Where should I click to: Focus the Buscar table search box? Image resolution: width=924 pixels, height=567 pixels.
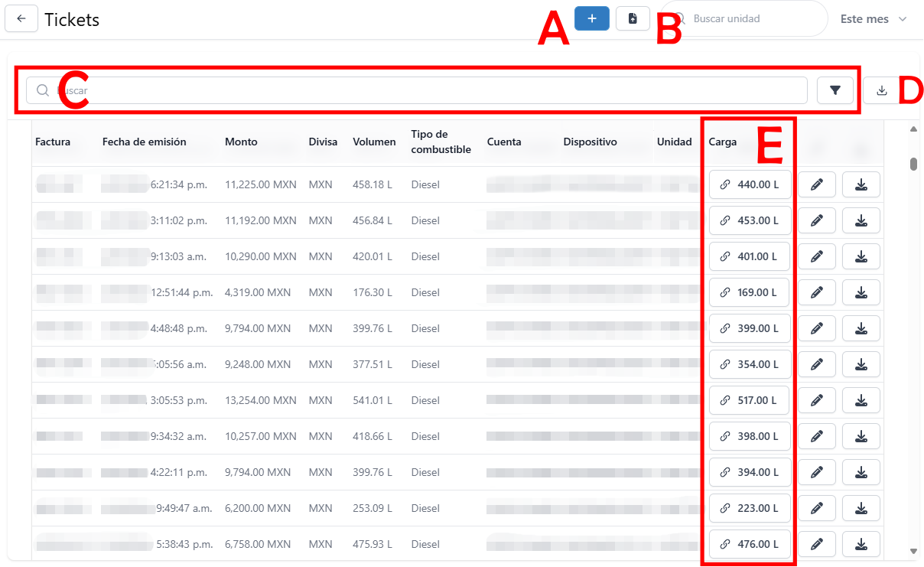pos(428,90)
